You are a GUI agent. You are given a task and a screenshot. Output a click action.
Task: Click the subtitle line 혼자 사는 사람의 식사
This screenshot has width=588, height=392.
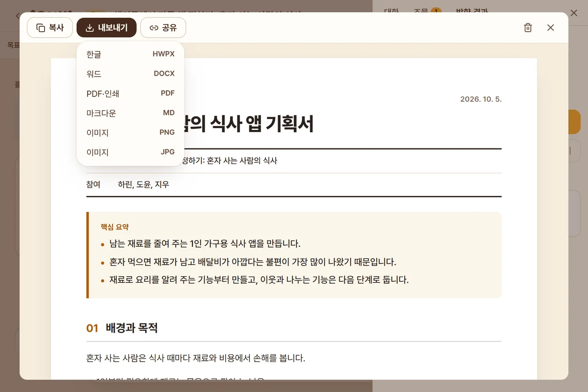pos(242,161)
